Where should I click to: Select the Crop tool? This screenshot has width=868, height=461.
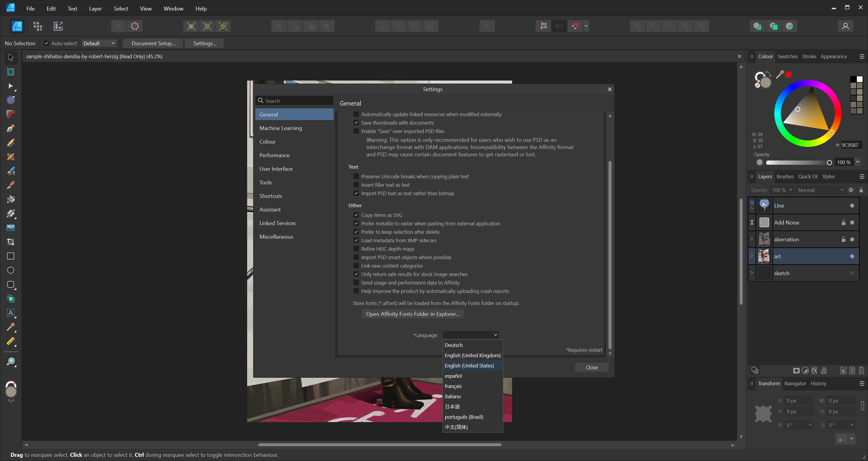11,242
